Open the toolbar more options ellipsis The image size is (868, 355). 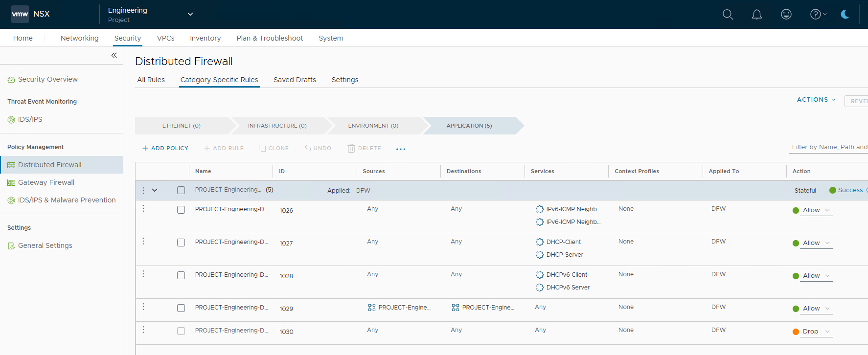coord(400,149)
